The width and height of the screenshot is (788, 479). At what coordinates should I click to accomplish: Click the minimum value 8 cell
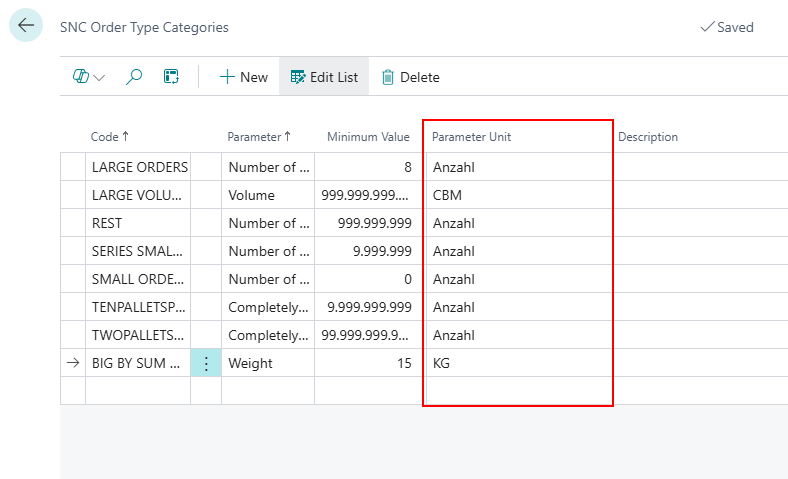click(367, 168)
